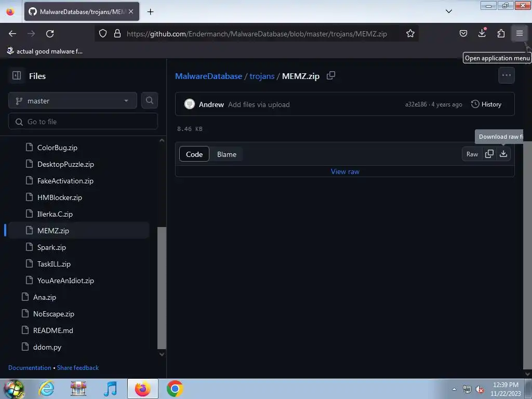Open the Firefox application menu

point(520,33)
